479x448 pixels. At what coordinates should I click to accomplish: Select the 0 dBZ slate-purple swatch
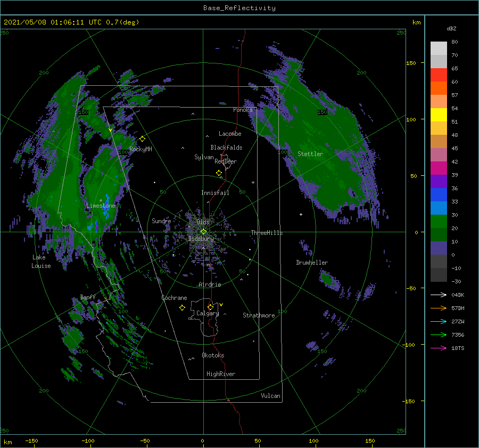(439, 248)
